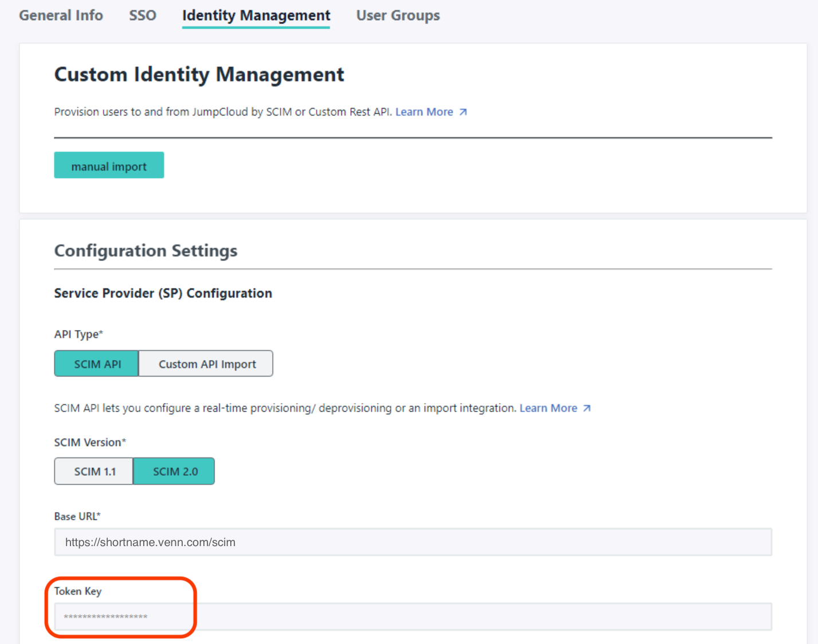Click the Token Key field label
The height and width of the screenshot is (644, 818).
pos(78,591)
